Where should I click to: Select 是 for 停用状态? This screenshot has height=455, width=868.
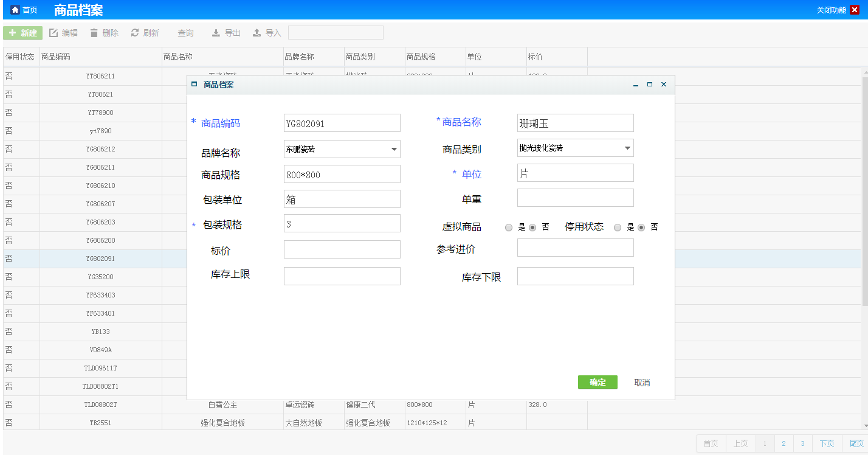tap(618, 227)
